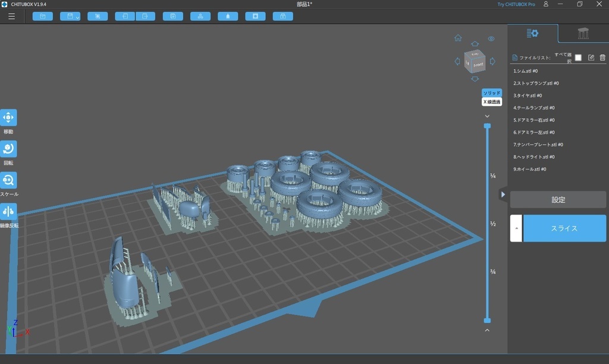Rotate view up with the up arrow
609x364 pixels.
point(475,43)
